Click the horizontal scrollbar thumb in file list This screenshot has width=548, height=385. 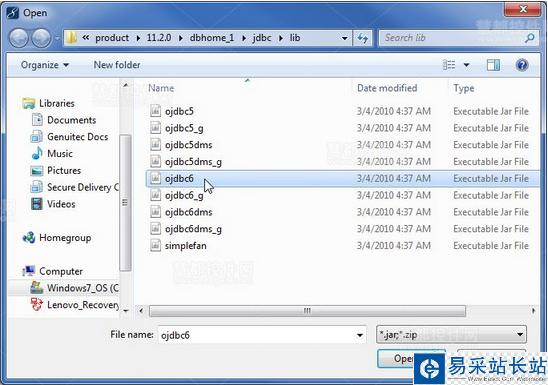(307, 311)
